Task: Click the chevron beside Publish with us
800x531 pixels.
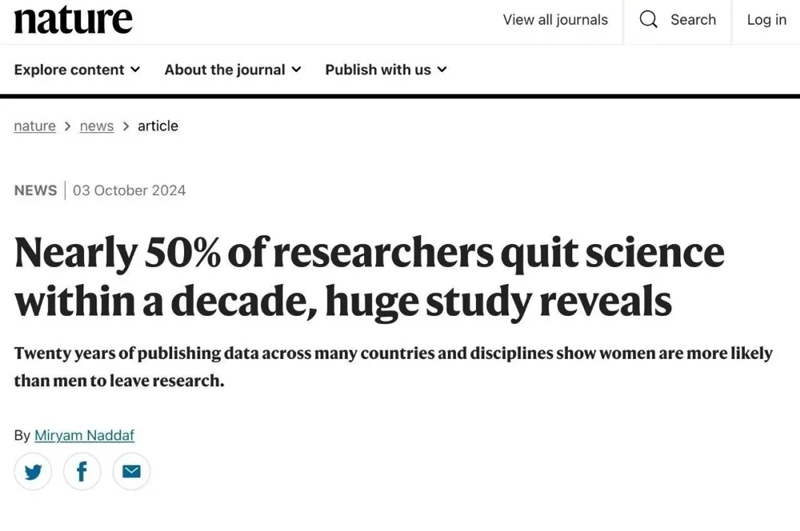Action: [442, 69]
